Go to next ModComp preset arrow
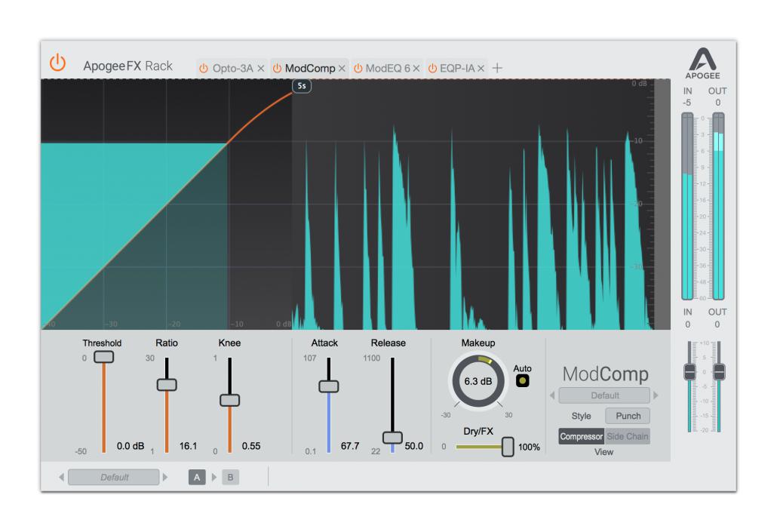Viewport: 777px width, 532px height. tap(656, 395)
